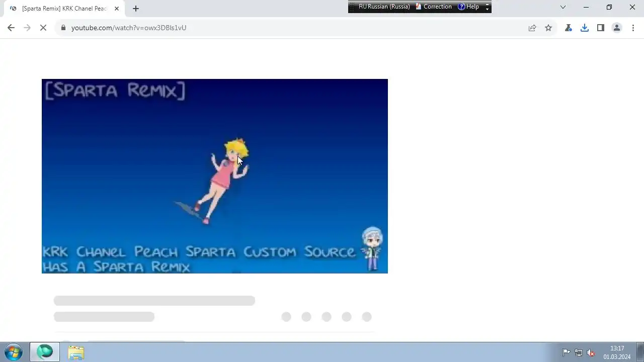The height and width of the screenshot is (362, 644).
Task: Click the video player thumbnail
Action: [x=215, y=176]
